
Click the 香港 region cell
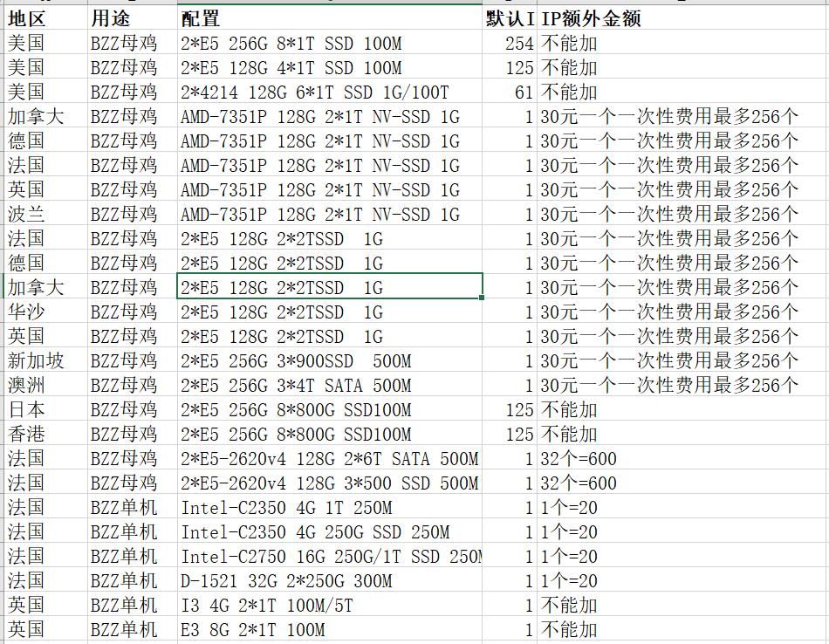[44, 434]
